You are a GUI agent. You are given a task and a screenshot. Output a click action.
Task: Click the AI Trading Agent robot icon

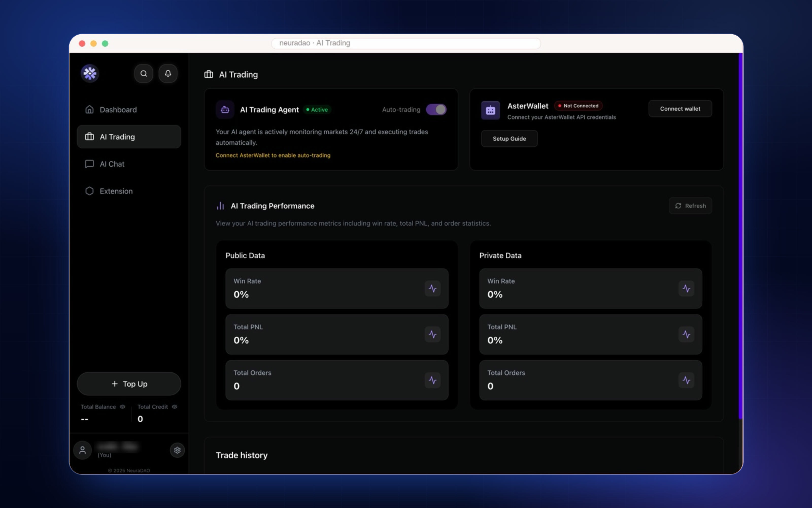[x=225, y=109]
